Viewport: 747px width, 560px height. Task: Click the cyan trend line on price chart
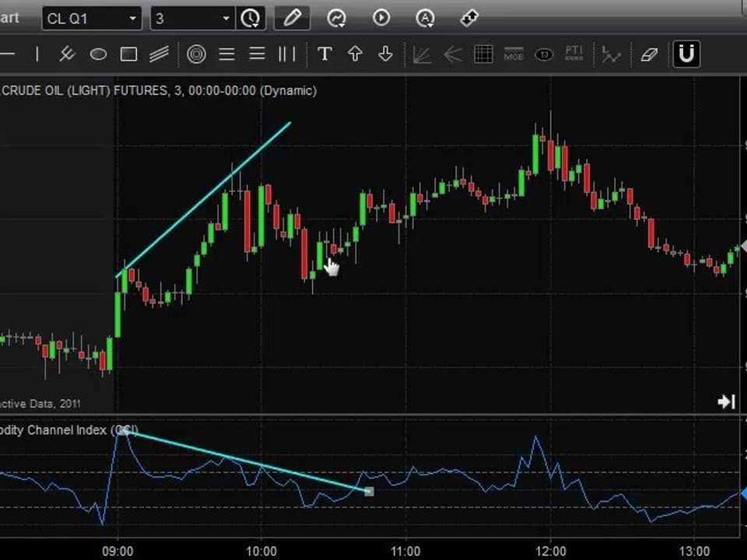pos(203,199)
